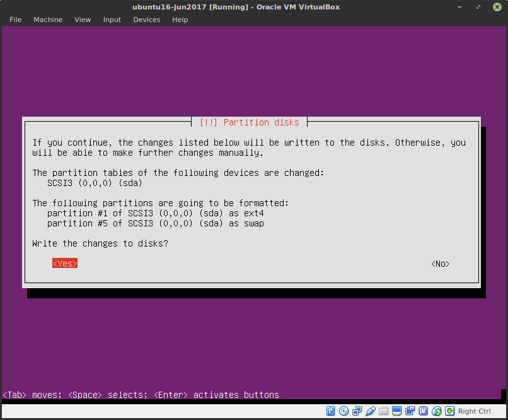The width and height of the screenshot is (508, 420).
Task: Open the Devices menu
Action: (146, 20)
